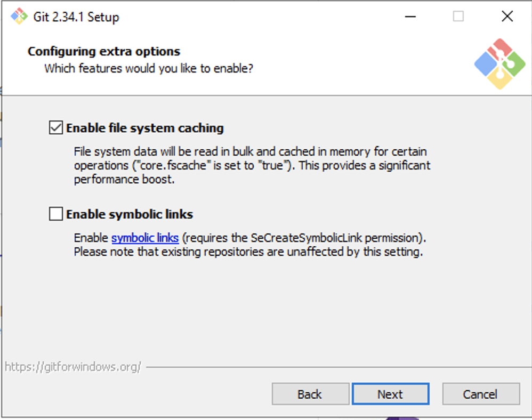
Task: Click the blue segment of the Git logo
Action: 485,63
